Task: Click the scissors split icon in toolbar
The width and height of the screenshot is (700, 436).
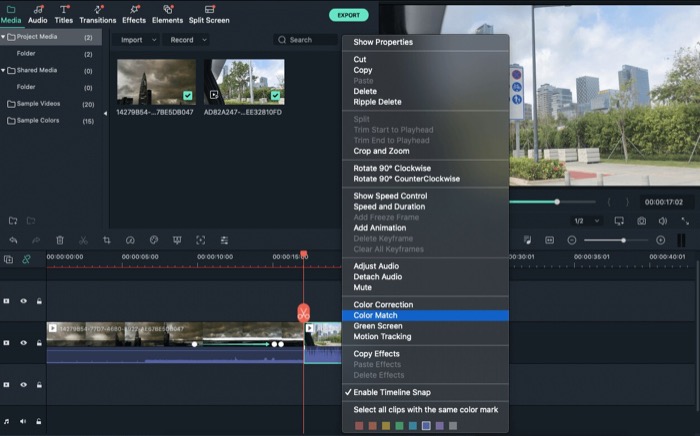Action: pos(83,240)
